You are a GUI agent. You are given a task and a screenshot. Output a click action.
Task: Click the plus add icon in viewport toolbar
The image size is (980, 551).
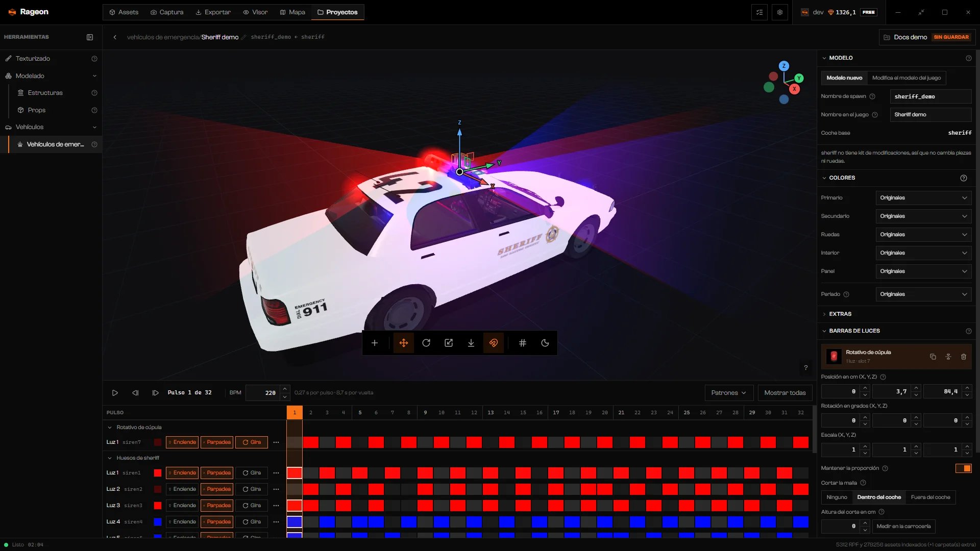tap(374, 343)
